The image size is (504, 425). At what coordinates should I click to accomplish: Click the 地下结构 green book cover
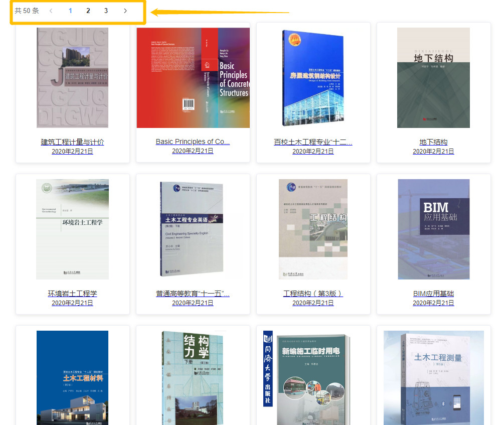[x=433, y=78]
